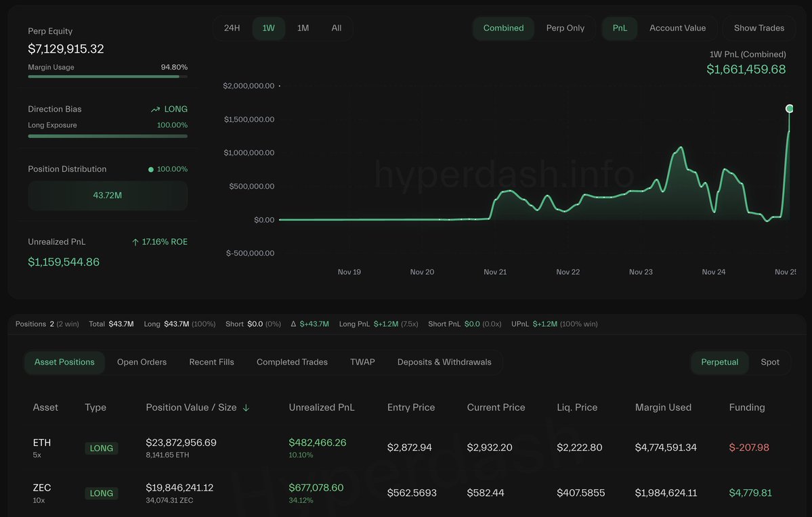Click the green Position Distribution dot
The width and height of the screenshot is (812, 517).
(151, 169)
